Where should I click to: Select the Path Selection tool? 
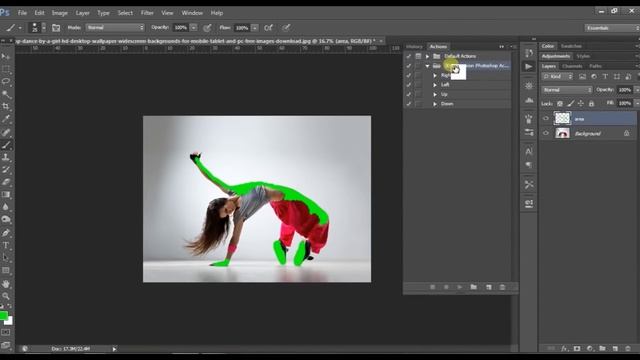(6, 258)
